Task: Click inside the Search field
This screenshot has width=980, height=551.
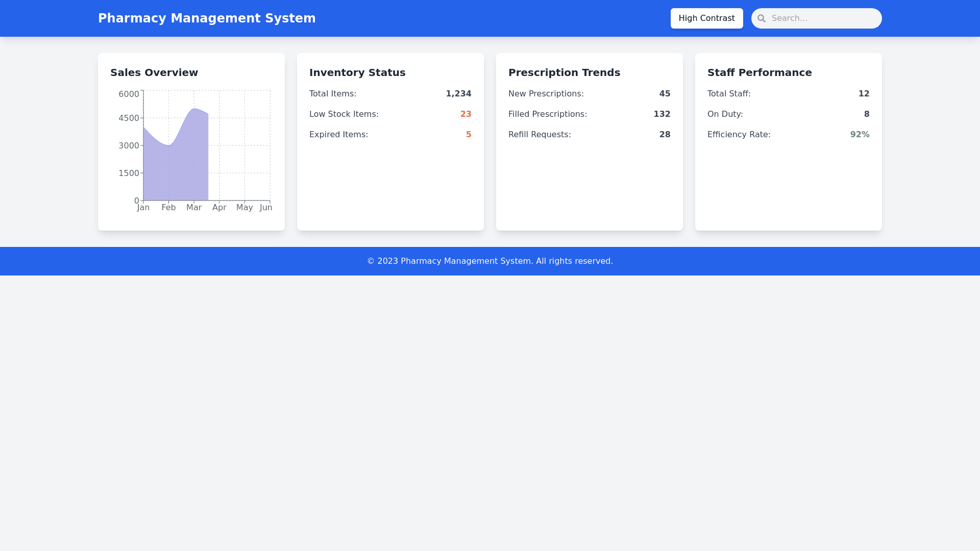Action: tap(822, 18)
